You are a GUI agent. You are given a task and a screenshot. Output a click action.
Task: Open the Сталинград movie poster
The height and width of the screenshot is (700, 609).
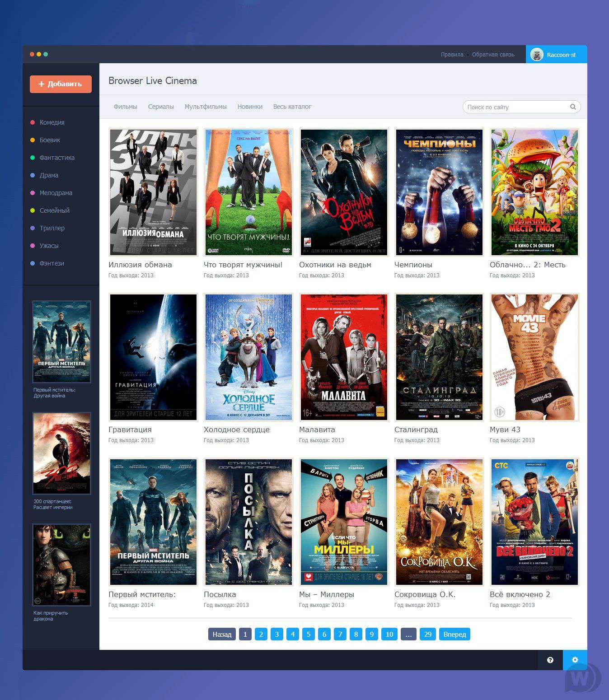click(x=439, y=357)
